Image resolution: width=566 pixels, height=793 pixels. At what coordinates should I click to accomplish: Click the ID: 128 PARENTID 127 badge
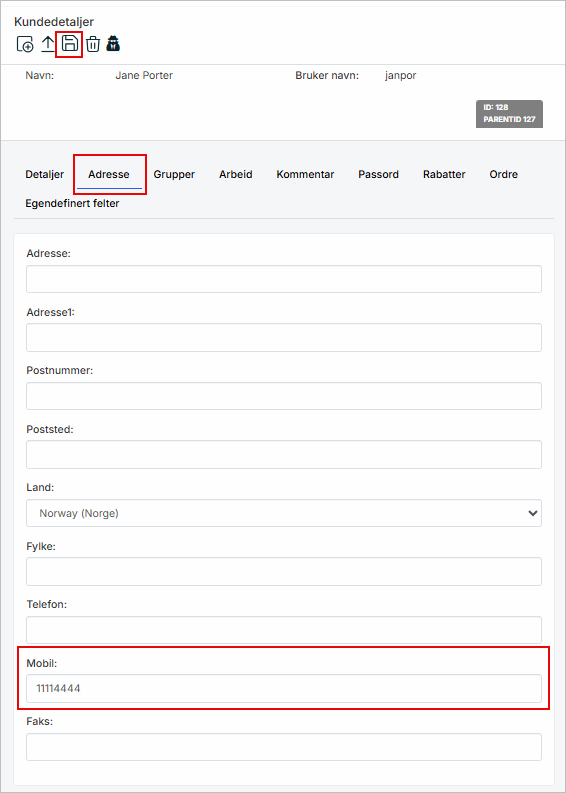coord(509,114)
